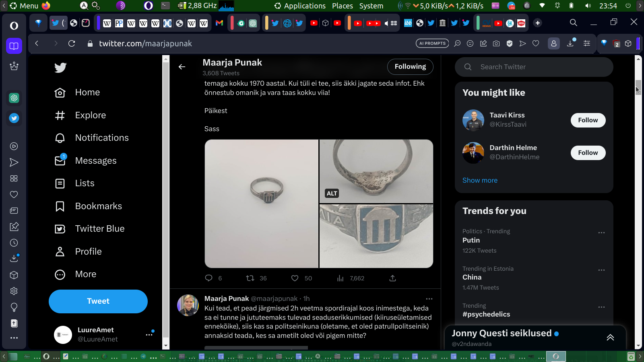Click the Twitter bird logo
This screenshot has height=362, width=644.
[60, 68]
